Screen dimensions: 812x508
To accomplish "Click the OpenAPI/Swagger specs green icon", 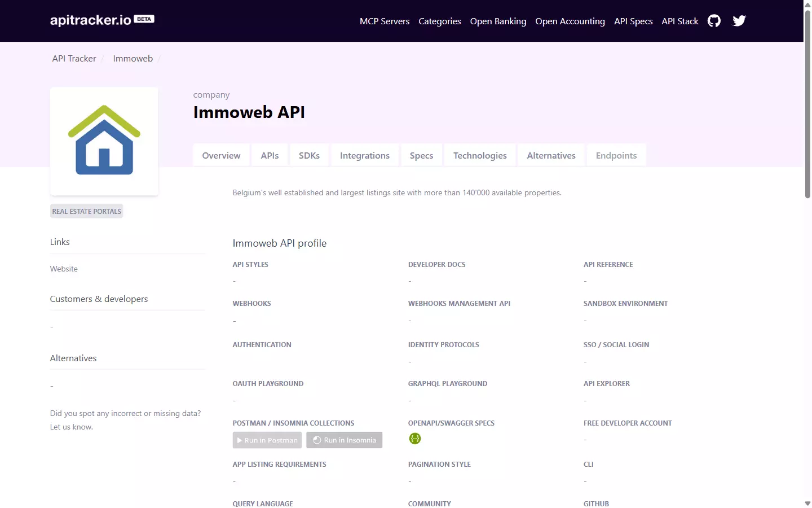I will click(415, 439).
